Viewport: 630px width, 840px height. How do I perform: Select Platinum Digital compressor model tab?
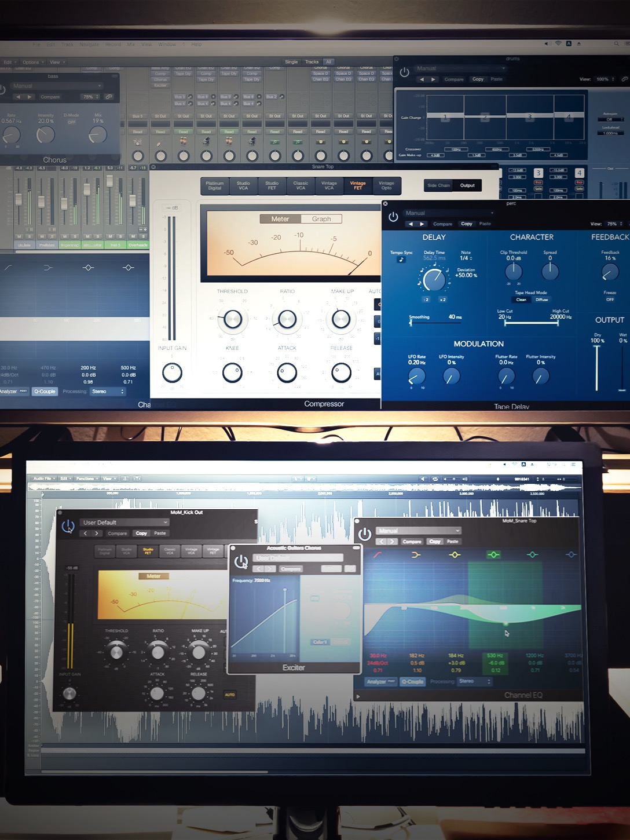point(215,185)
